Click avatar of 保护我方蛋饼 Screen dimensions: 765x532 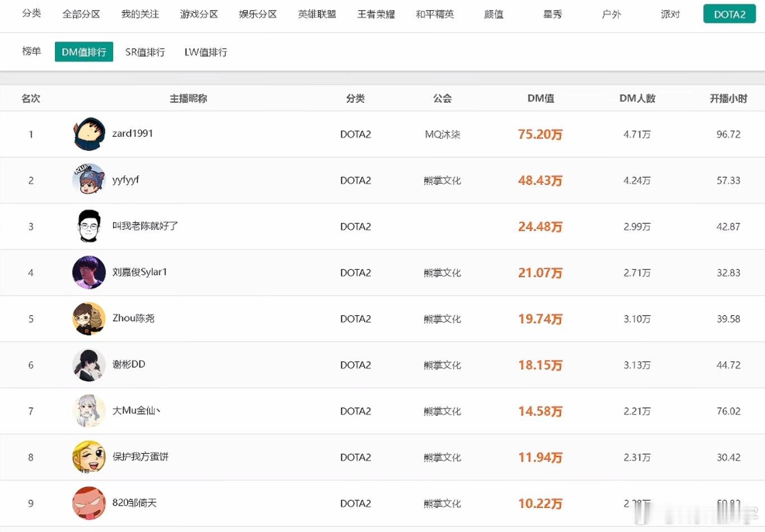click(89, 457)
